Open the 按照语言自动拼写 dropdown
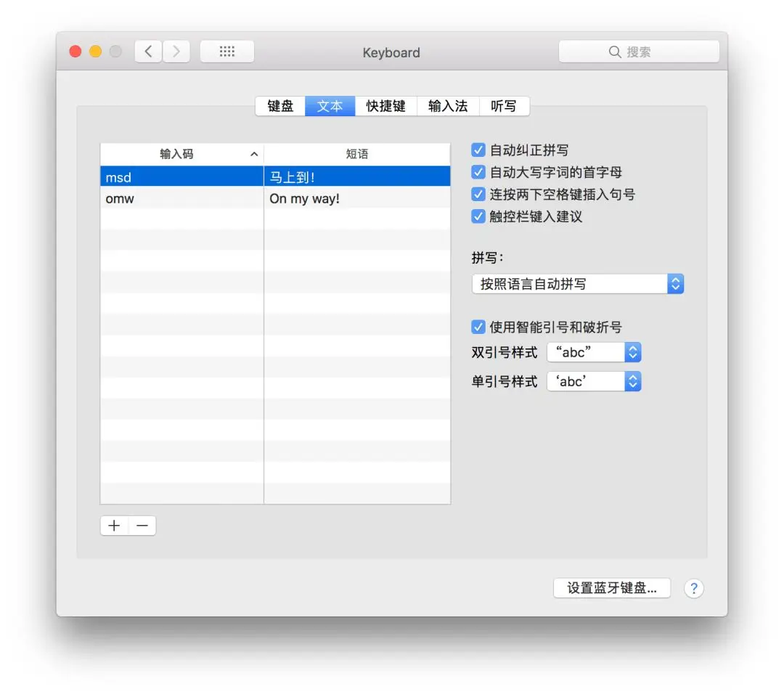The height and width of the screenshot is (697, 784). 578,284
